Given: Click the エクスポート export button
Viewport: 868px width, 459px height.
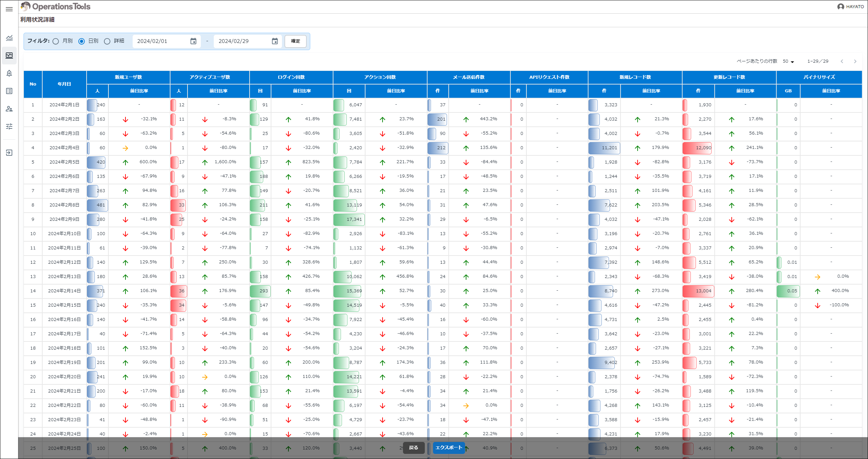Looking at the screenshot, I should (x=449, y=448).
